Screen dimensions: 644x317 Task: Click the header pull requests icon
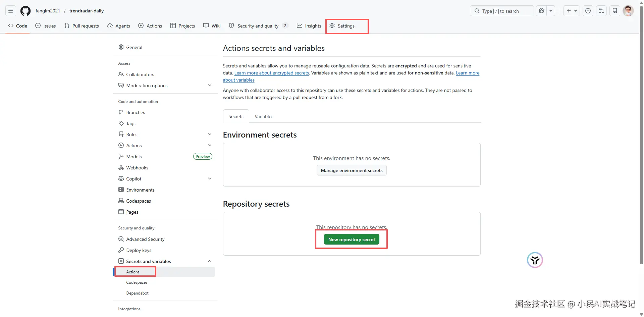click(x=601, y=11)
